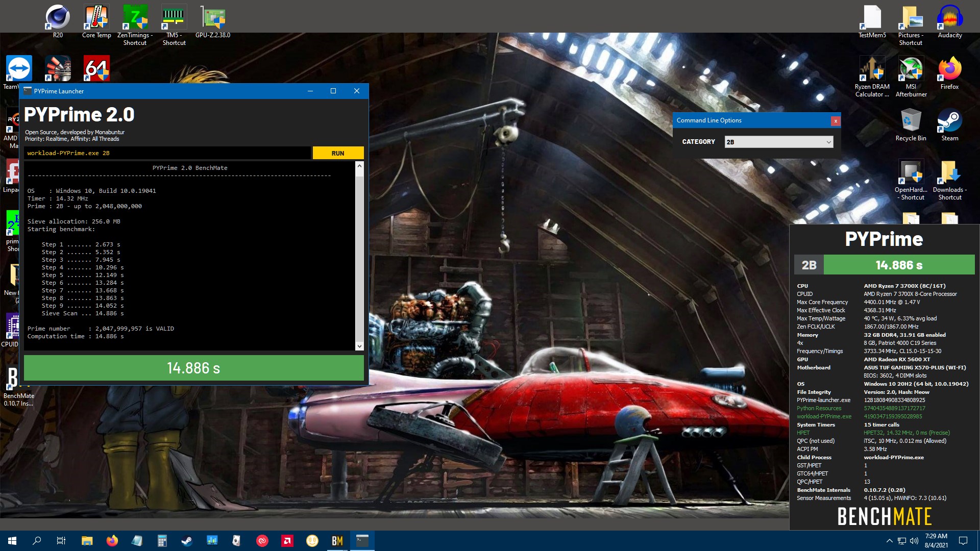
Task: Open the CATEGORY 2B dropdown
Action: (x=779, y=142)
